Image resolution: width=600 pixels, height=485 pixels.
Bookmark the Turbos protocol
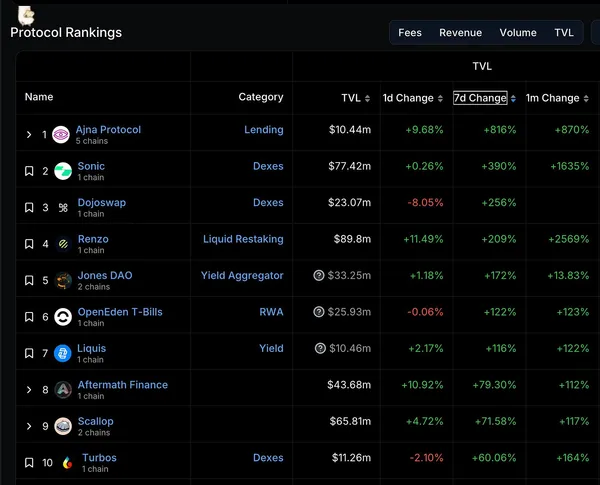coord(29,462)
